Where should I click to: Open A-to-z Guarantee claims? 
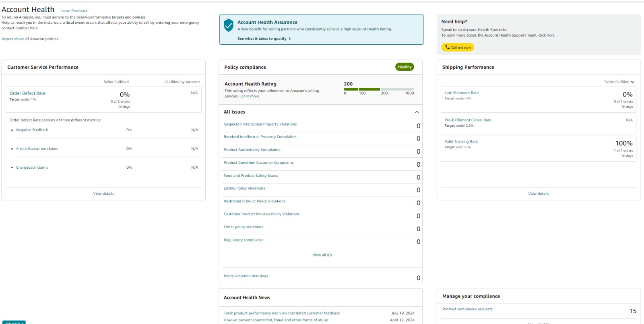37,149
